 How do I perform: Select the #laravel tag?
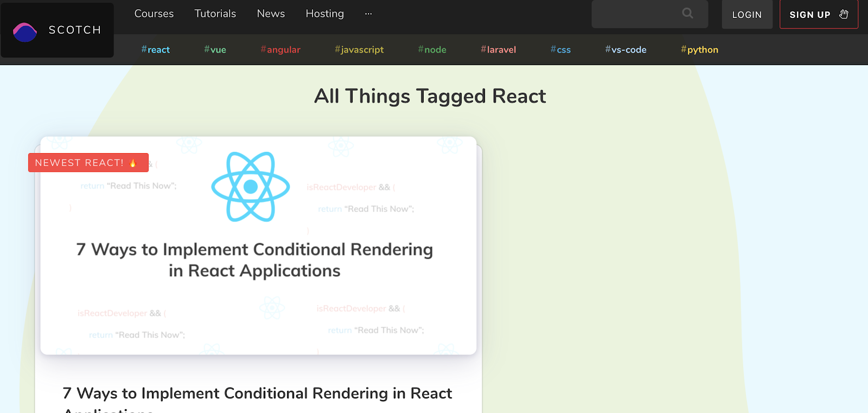click(498, 49)
